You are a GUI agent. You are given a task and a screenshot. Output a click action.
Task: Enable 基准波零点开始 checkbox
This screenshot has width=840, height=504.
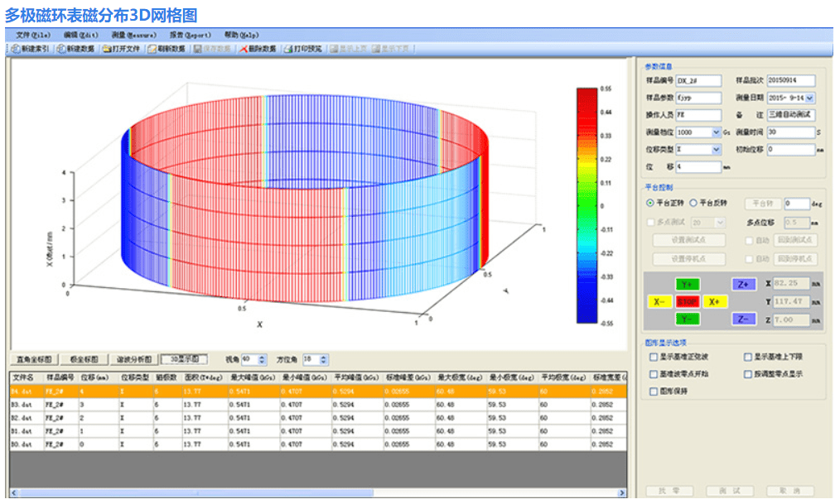click(x=654, y=374)
